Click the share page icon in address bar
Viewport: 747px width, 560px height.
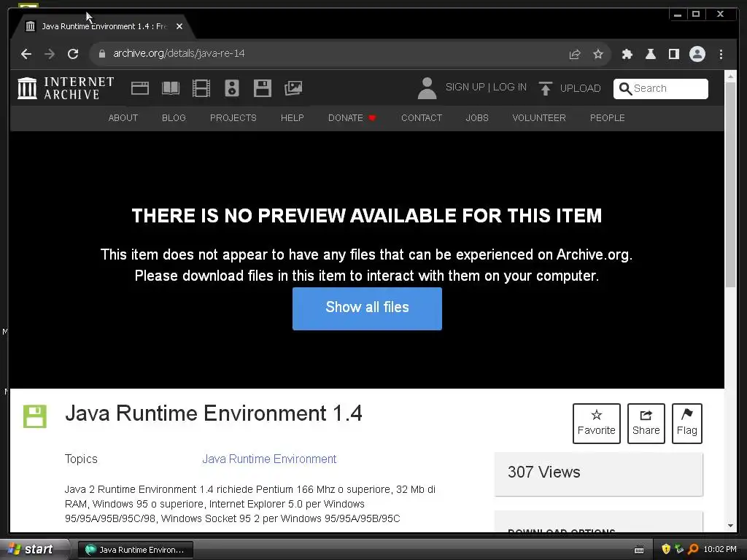pos(575,54)
